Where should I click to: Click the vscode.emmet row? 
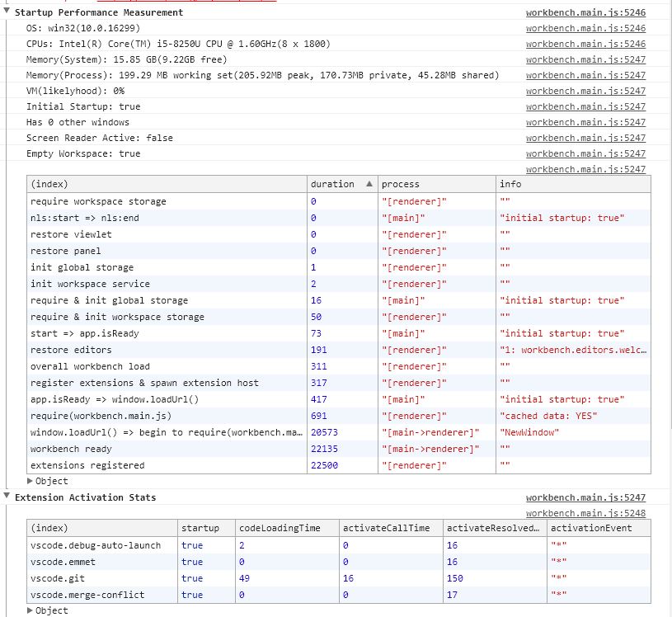tap(339, 562)
